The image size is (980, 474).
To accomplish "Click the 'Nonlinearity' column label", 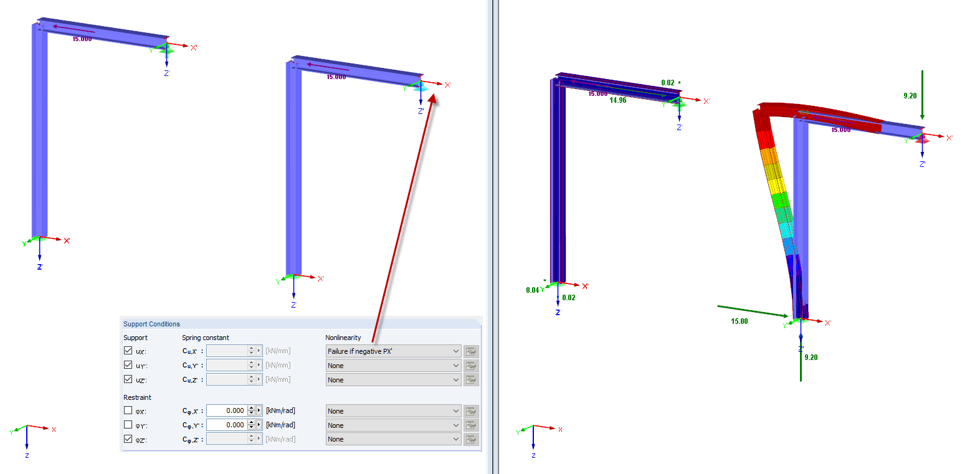I will [343, 338].
